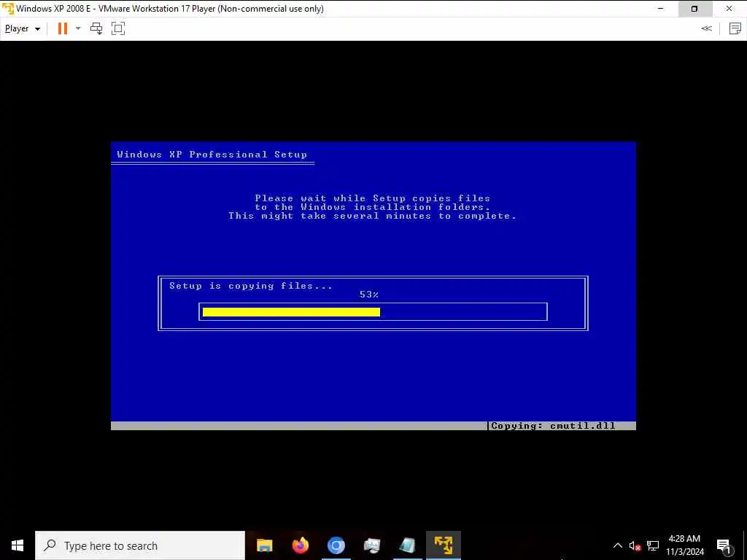Click the 'Copying: cmutil.dll' status text
The height and width of the screenshot is (560, 747).
[553, 426]
